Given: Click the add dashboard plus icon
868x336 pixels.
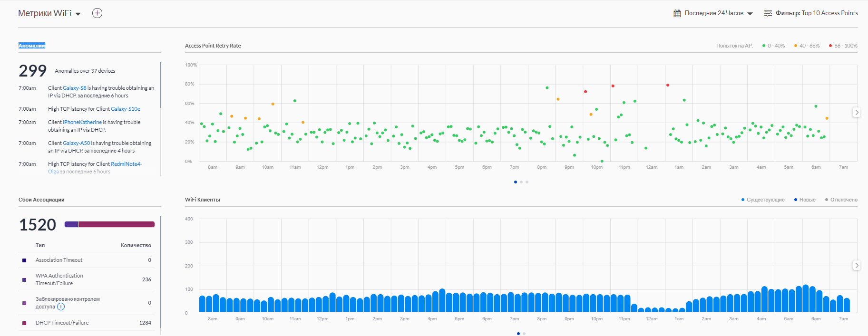Looking at the screenshot, I should click(97, 13).
